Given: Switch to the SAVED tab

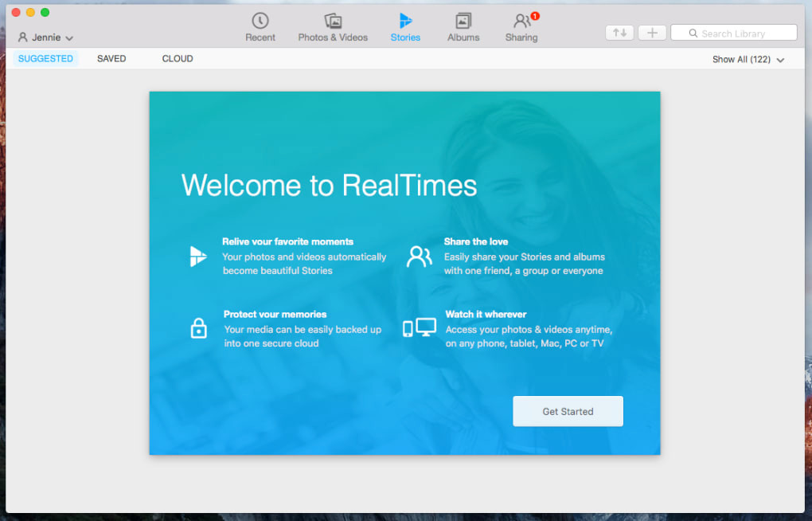Looking at the screenshot, I should point(111,59).
